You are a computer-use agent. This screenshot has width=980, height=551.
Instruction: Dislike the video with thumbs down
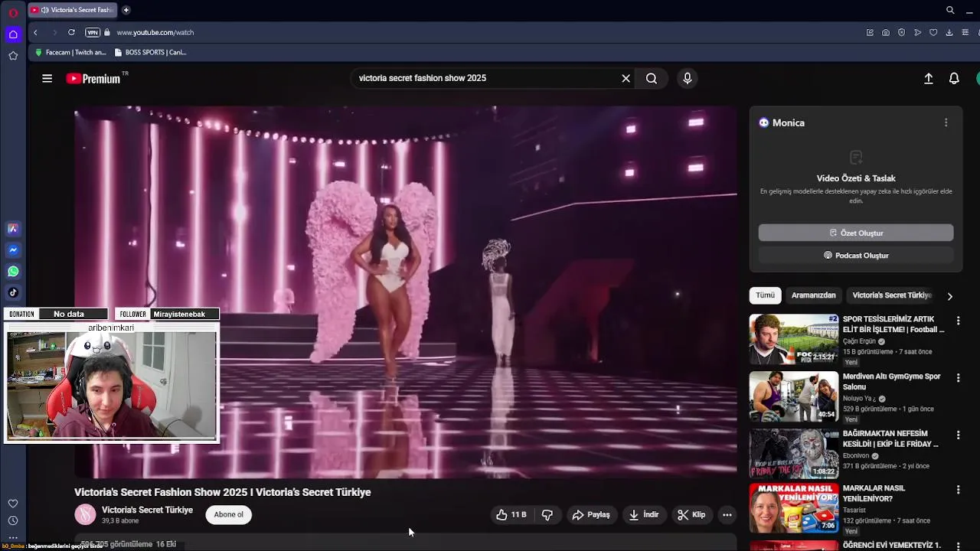(x=547, y=515)
